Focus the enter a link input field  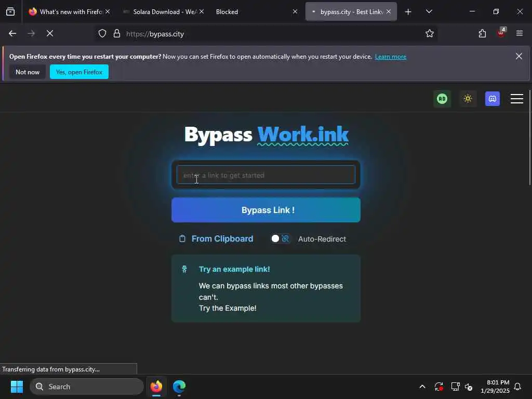click(266, 175)
